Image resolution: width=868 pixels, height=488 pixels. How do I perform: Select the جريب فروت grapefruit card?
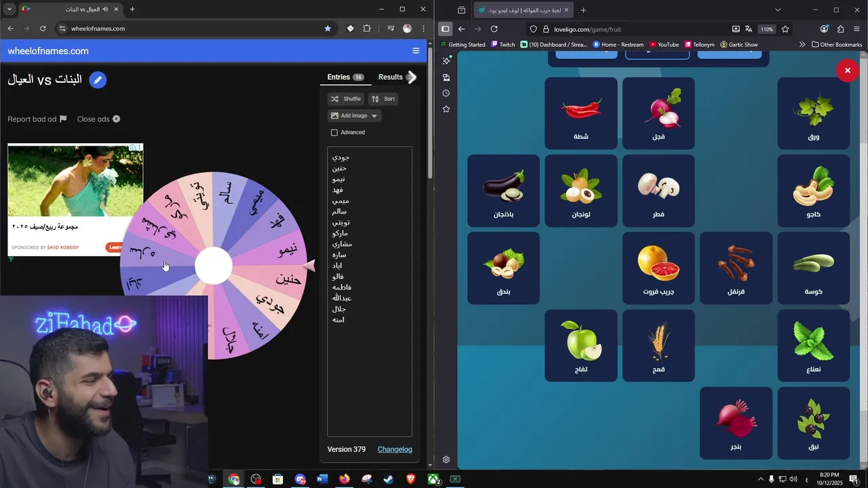click(658, 268)
